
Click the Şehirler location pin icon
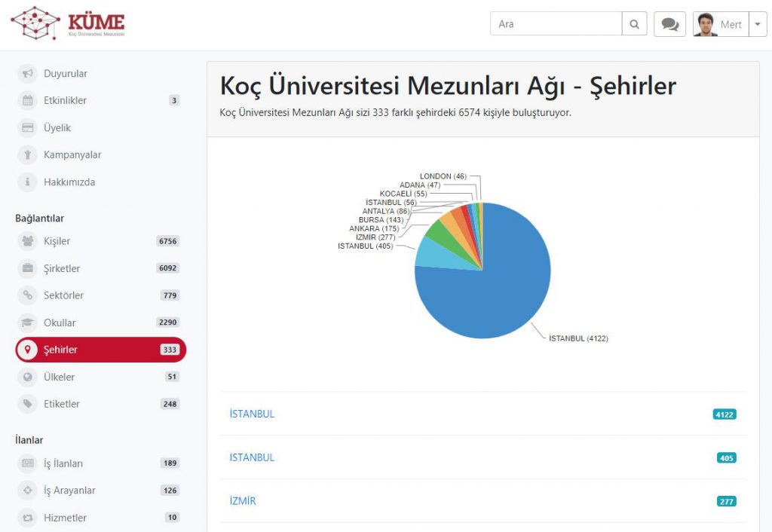click(x=28, y=350)
